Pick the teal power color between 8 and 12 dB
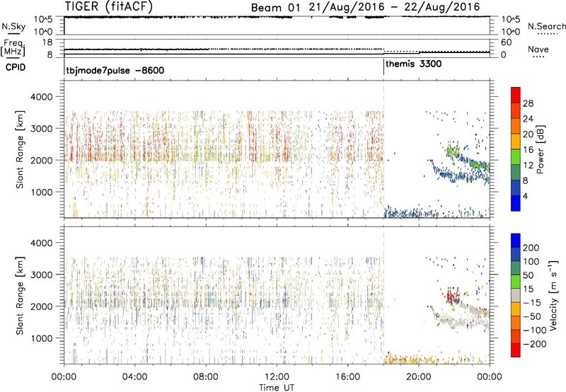This screenshot has height=392, width=566. [516, 172]
